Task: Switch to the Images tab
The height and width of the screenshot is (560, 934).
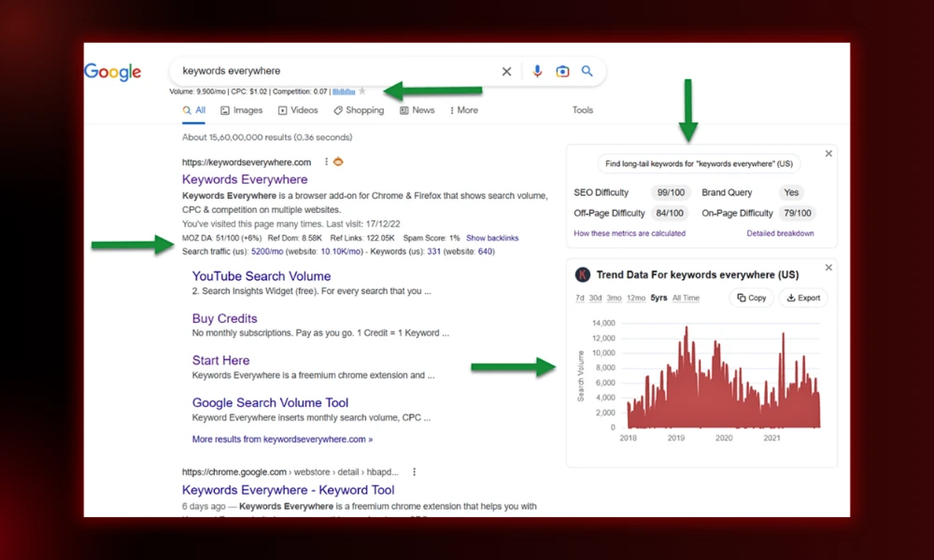Action: tap(241, 110)
